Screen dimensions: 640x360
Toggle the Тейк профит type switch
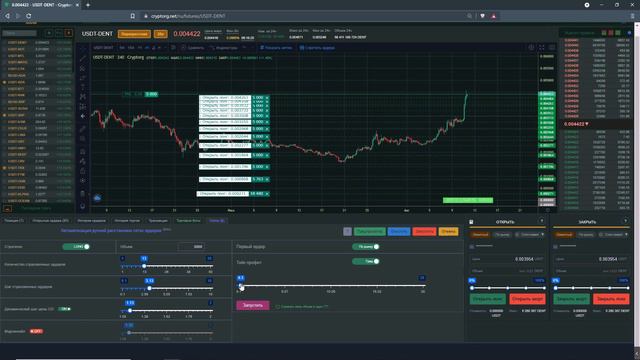coord(366,261)
